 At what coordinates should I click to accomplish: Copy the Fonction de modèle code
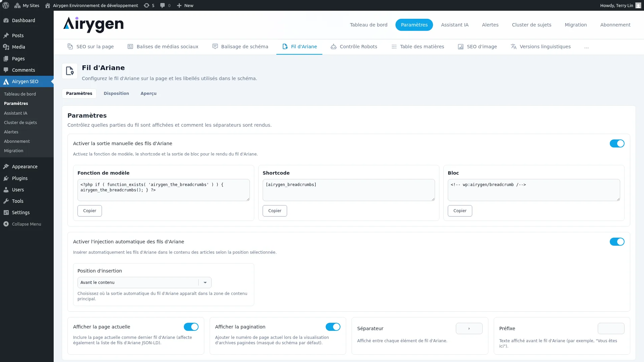coord(90,211)
